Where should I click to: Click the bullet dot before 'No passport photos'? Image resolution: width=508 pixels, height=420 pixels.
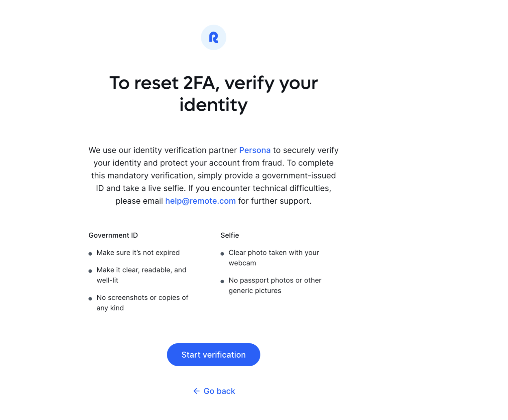point(222,281)
